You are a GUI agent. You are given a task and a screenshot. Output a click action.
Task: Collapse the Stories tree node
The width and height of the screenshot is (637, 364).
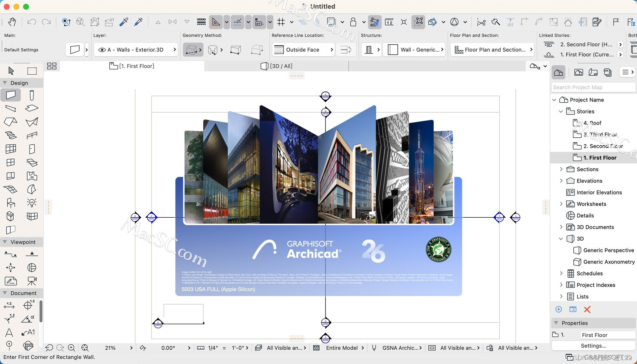561,111
